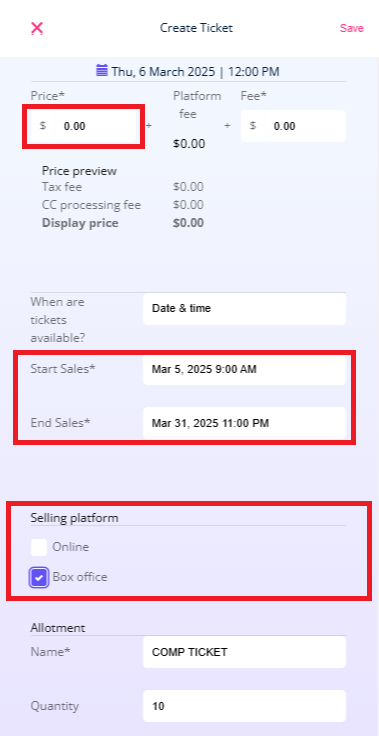Click the Create Ticket header title
Viewport: 379px width, 736px height.
pos(196,28)
